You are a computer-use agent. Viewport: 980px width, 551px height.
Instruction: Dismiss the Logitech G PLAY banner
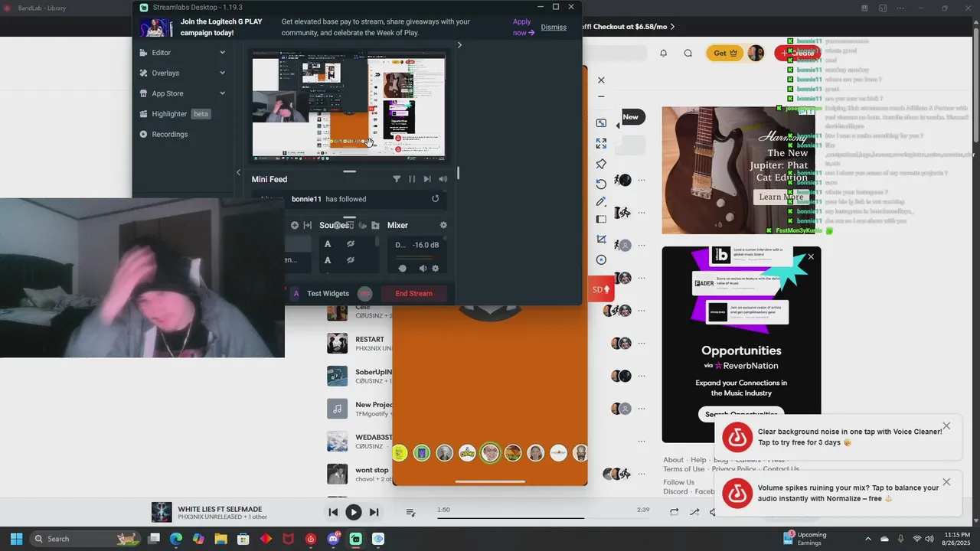point(554,27)
